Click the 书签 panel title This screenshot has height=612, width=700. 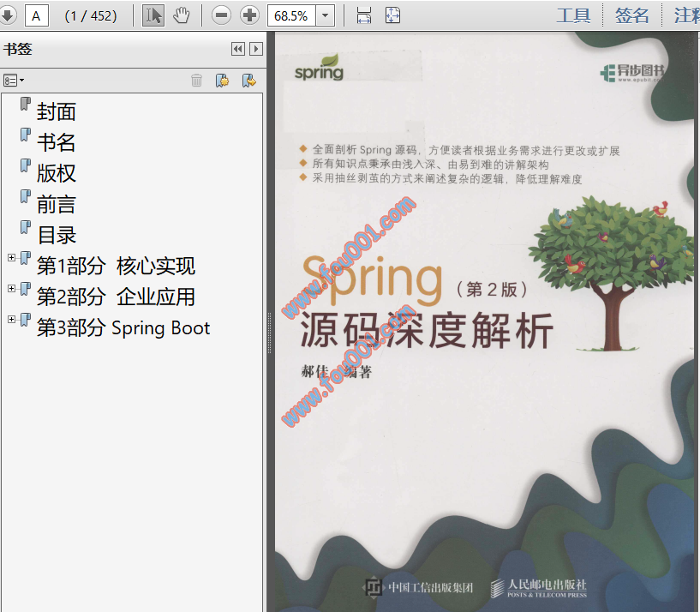pos(18,49)
